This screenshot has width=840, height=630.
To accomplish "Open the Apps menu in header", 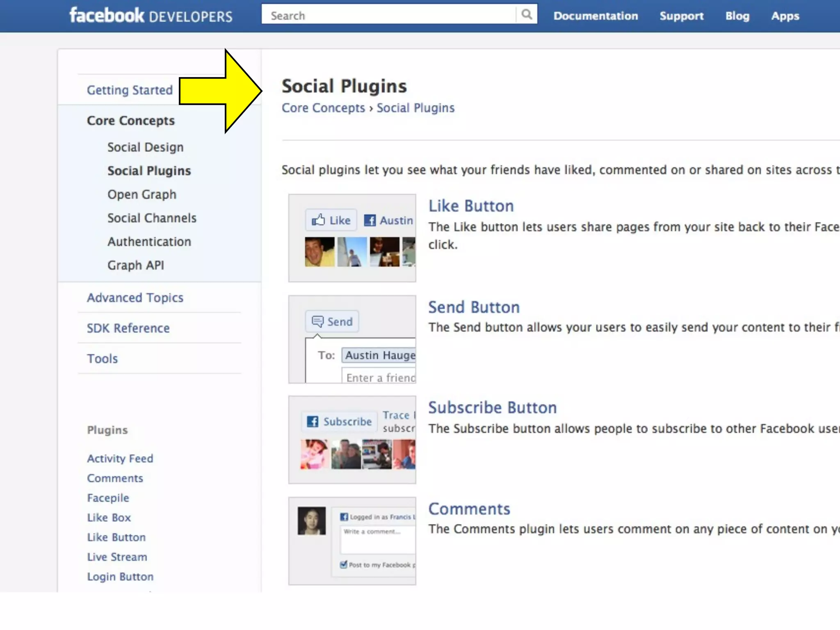I will pyautogui.click(x=785, y=16).
